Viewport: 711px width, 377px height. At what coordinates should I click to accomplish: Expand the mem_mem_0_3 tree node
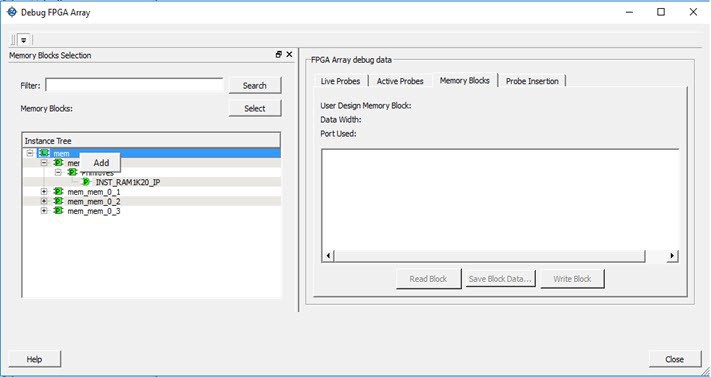(x=44, y=211)
